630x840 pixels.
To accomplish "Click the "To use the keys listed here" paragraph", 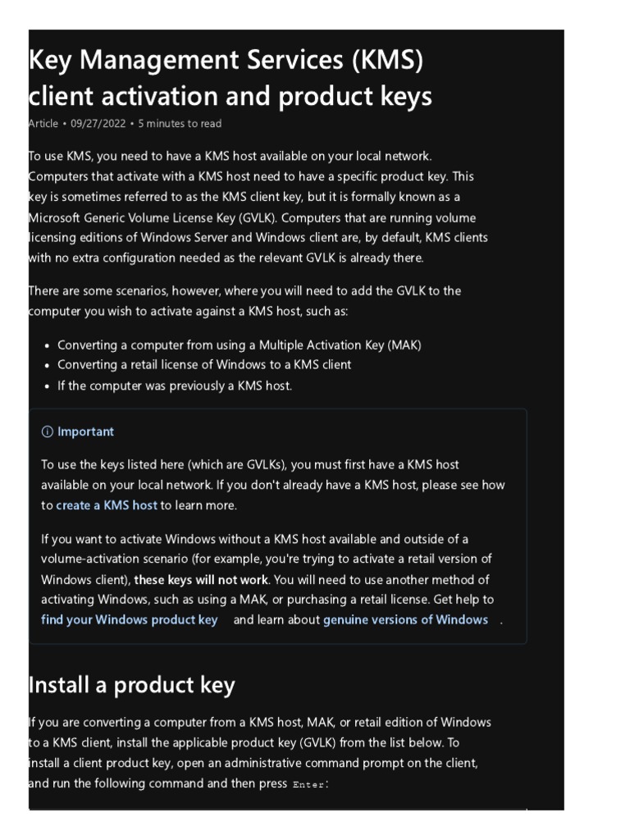I will click(271, 485).
